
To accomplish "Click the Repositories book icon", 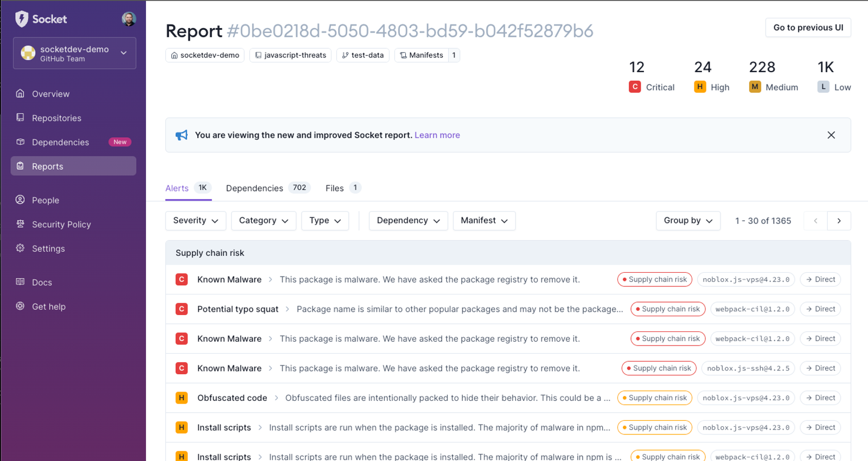I will (20, 118).
